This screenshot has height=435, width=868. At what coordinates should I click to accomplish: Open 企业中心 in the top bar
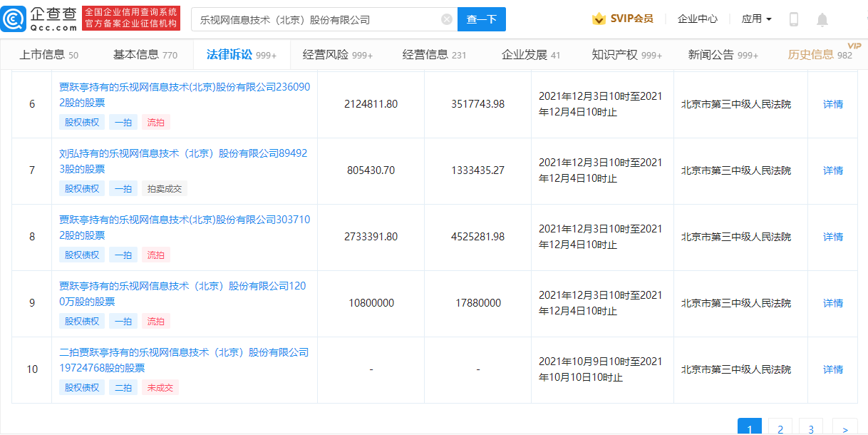coord(697,19)
